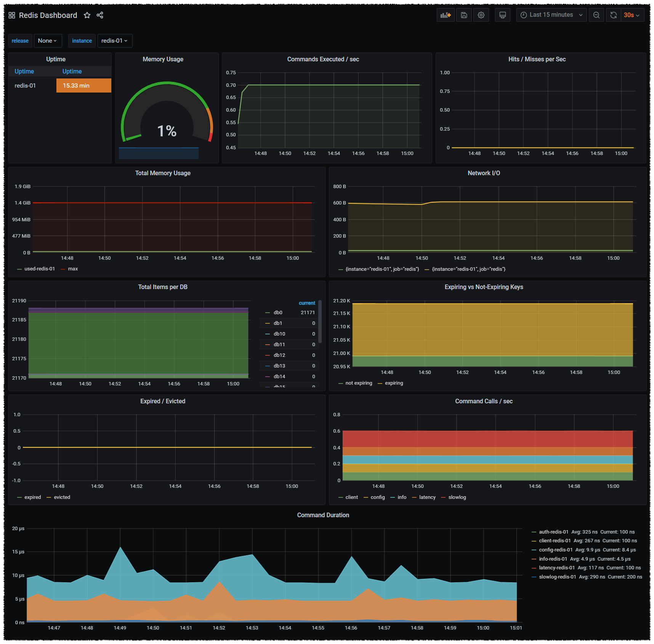
Task: Sort by first Uptime column header
Action: pos(24,72)
